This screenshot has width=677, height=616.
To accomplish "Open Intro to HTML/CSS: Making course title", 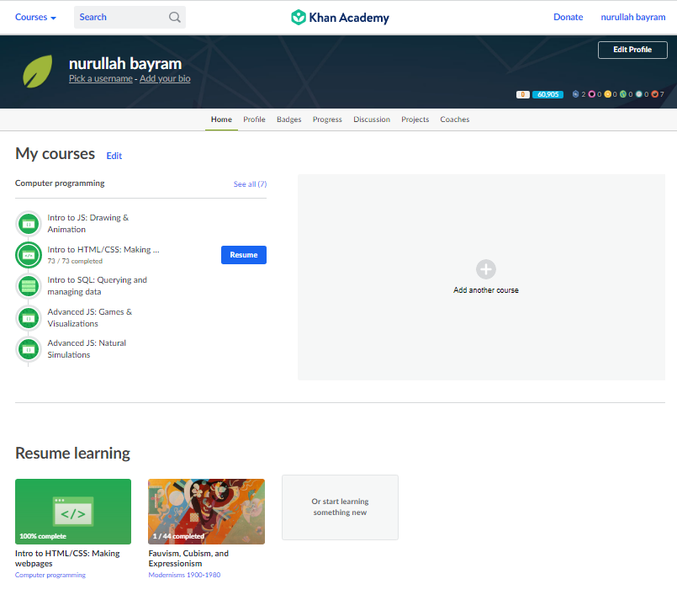I will 103,250.
